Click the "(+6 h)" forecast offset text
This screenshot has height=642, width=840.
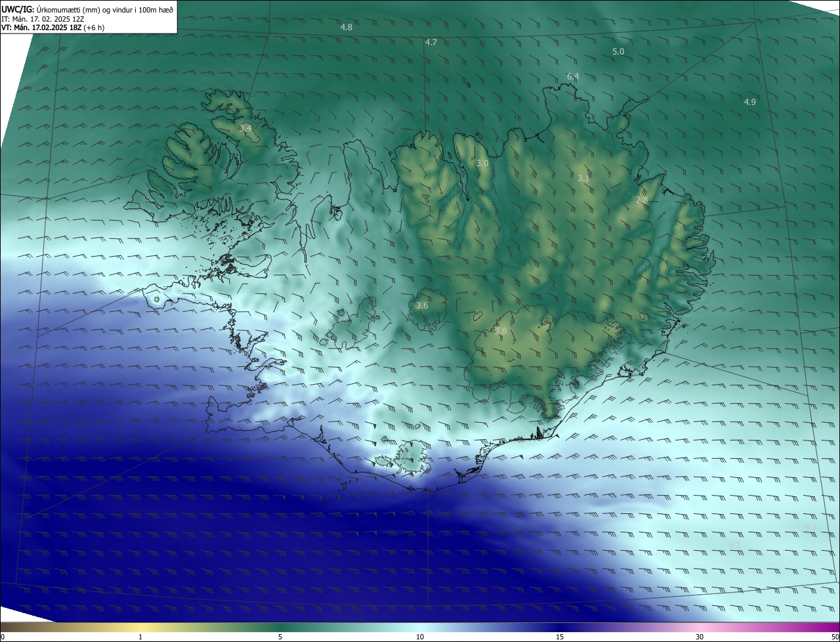click(x=94, y=28)
